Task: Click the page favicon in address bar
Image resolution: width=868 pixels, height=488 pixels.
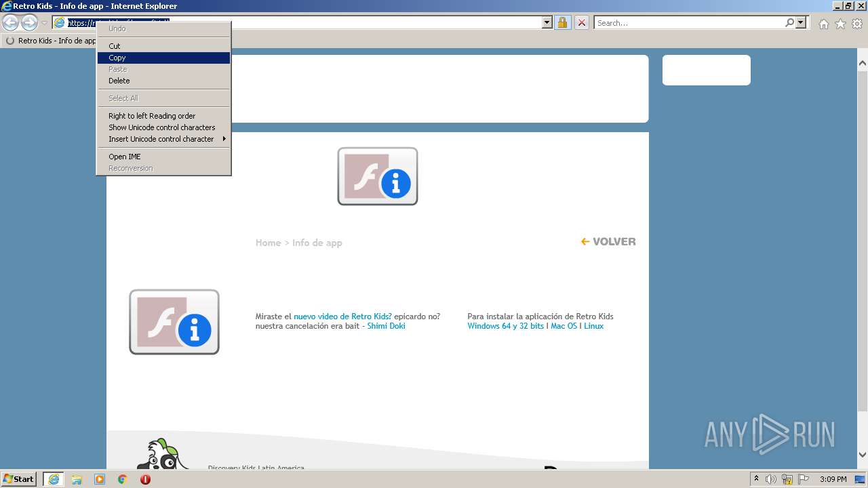Action: pyautogui.click(x=60, y=22)
